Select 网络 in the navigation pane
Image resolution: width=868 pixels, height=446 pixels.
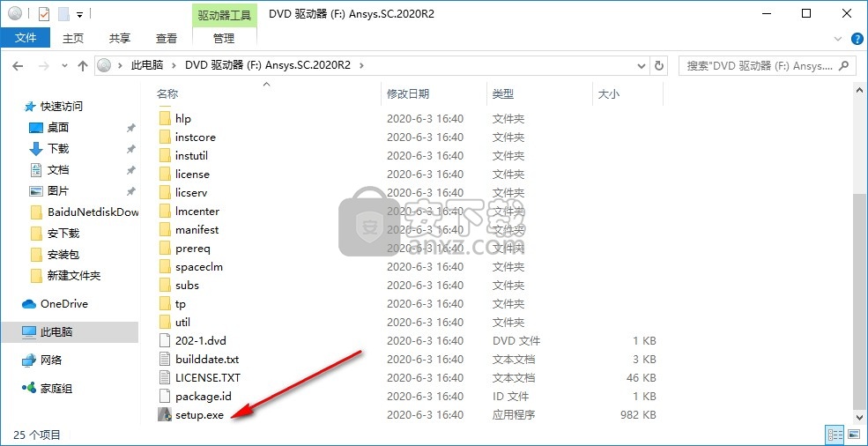coord(50,361)
